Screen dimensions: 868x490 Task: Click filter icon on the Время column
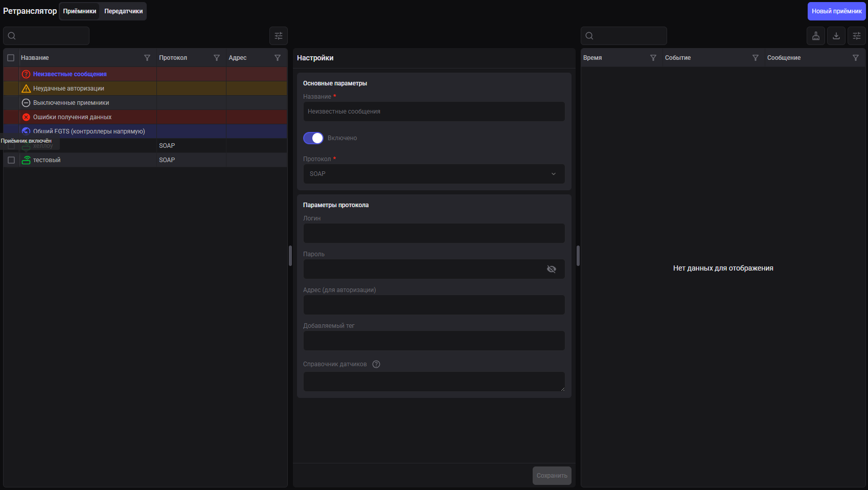(x=653, y=58)
